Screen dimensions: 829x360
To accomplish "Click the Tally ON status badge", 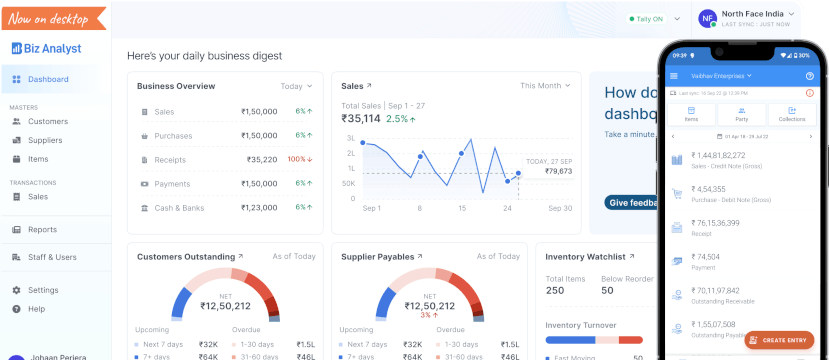I will 646,19.
